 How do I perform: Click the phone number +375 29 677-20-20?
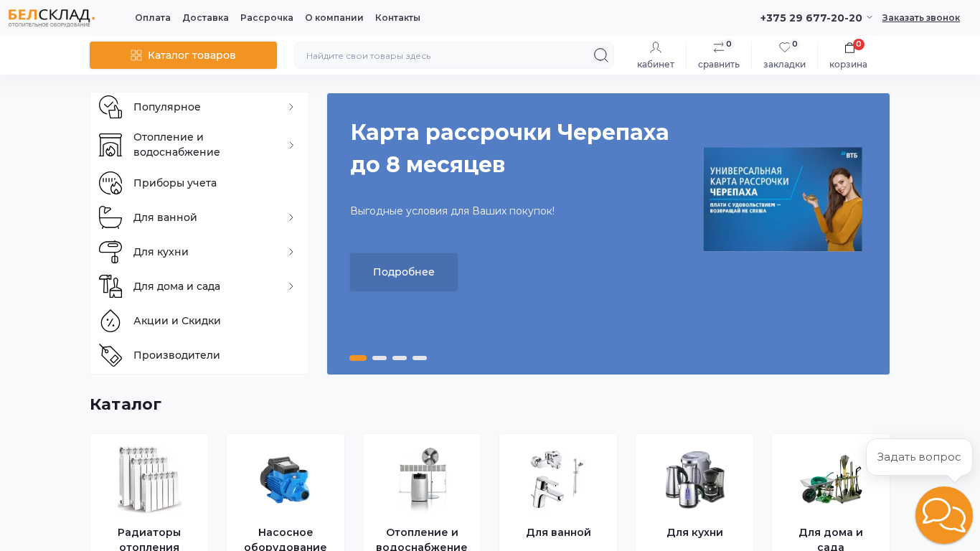click(x=811, y=17)
